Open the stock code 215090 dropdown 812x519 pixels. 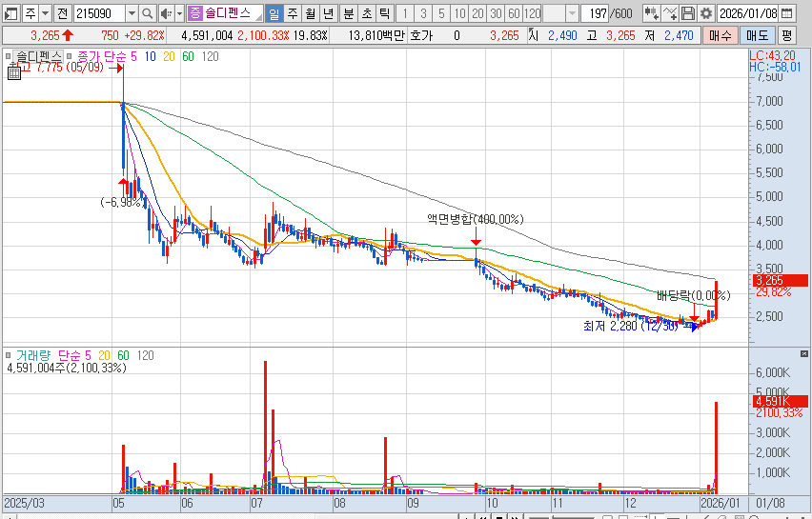132,13
